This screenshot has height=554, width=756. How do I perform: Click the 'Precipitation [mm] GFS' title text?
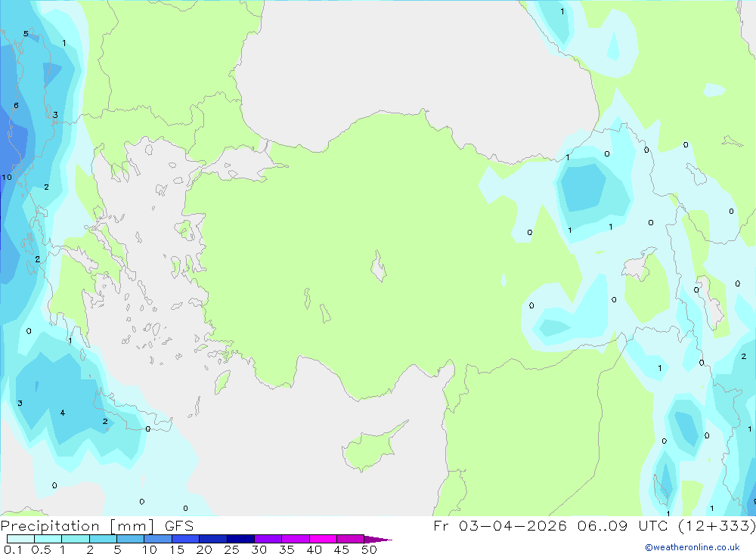tap(97, 525)
